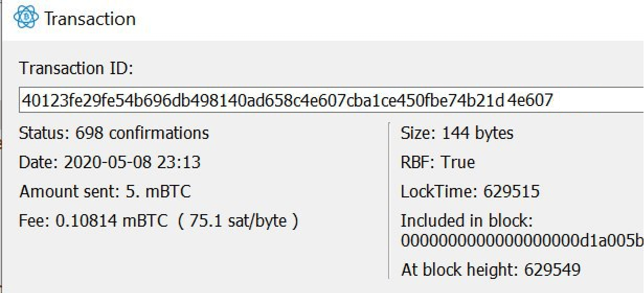Screen dimensions: 644x293
Task: Click the vertical divider between detail columns
Action: click(x=389, y=201)
